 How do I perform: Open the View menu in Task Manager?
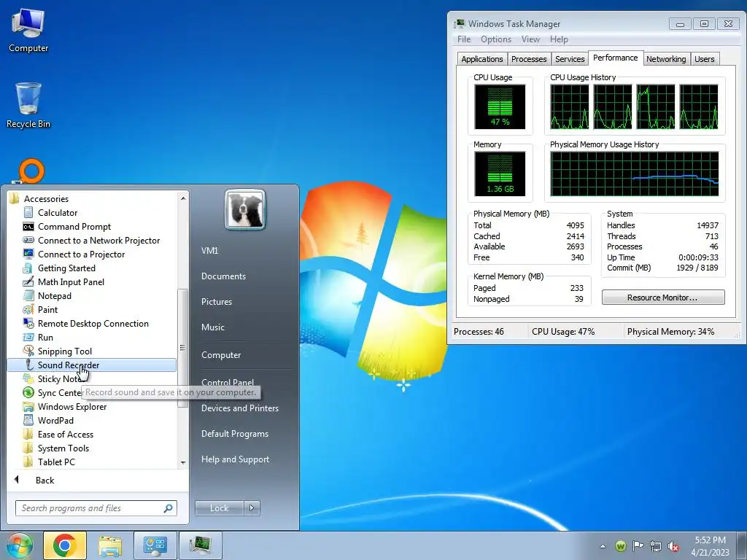pos(530,39)
